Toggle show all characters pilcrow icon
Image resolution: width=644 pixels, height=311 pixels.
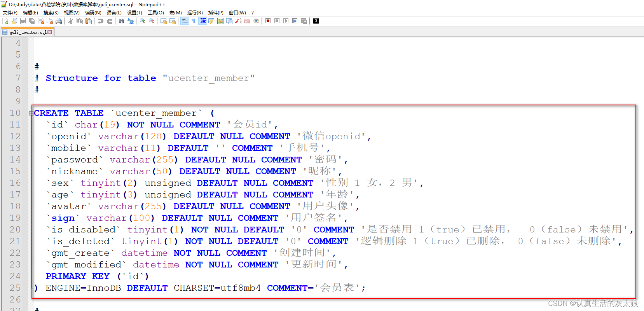pyautogui.click(x=194, y=21)
